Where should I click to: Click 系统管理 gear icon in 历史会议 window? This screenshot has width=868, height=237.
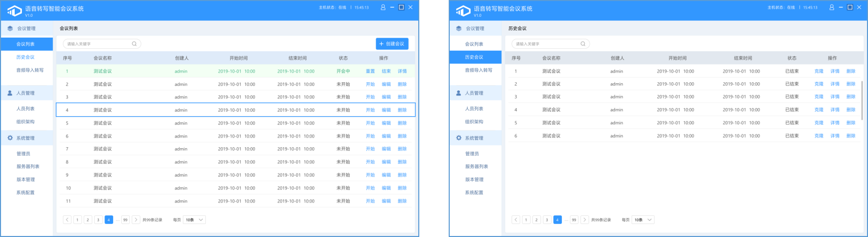[459, 138]
